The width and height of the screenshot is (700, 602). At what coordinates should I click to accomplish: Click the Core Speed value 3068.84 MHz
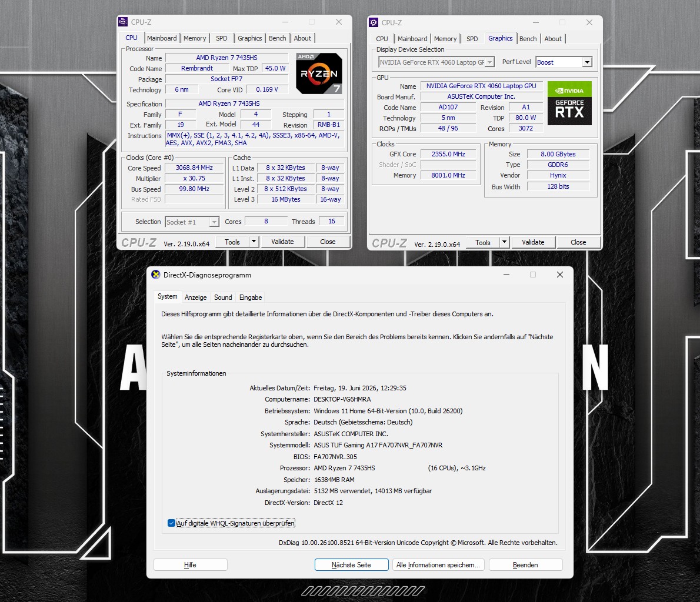(194, 168)
